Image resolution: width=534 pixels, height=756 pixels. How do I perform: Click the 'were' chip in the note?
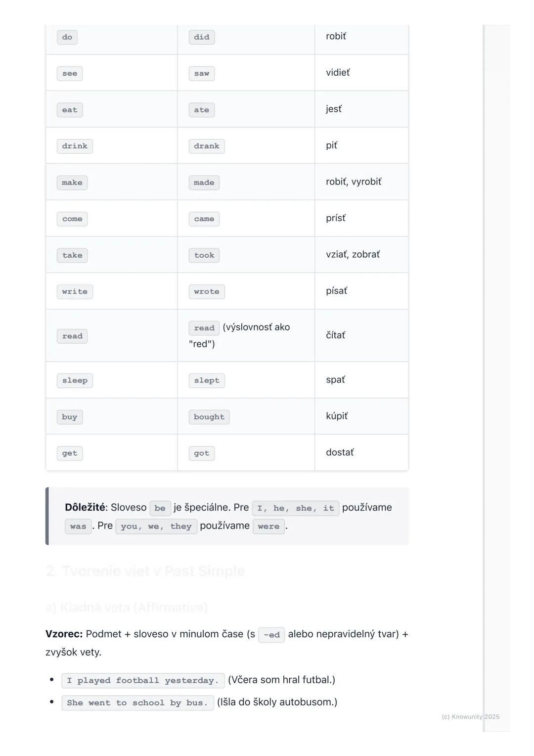click(268, 526)
